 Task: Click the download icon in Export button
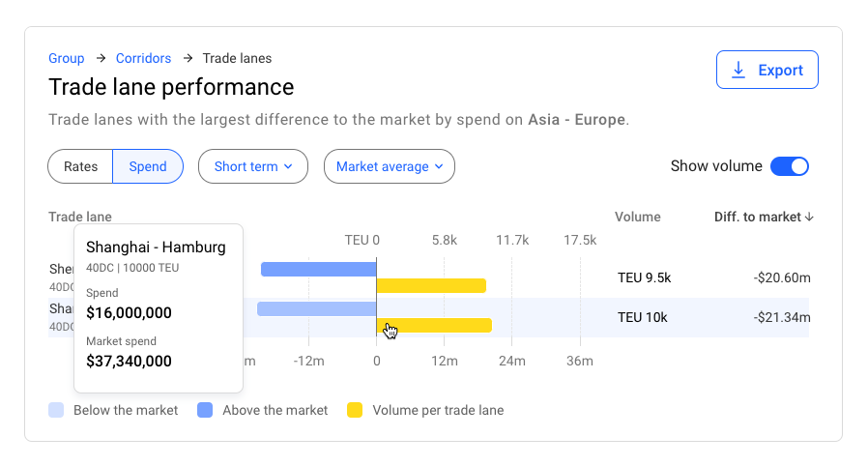(x=739, y=70)
